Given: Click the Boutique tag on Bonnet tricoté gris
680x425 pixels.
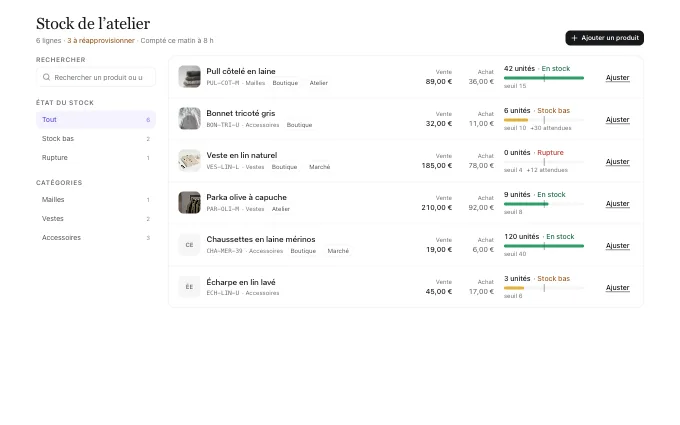Looking at the screenshot, I should [299, 125].
